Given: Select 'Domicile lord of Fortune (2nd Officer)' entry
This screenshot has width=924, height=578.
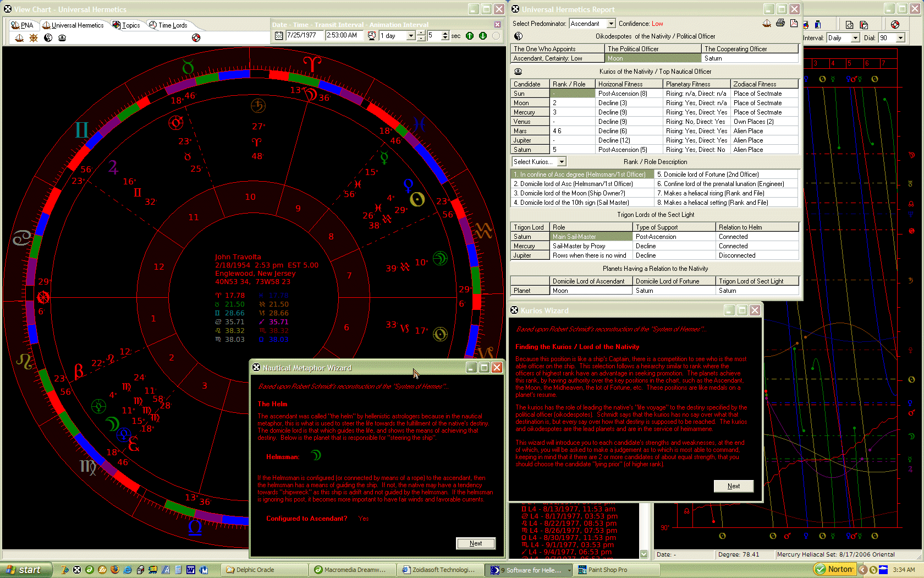Looking at the screenshot, I should click(726, 175).
